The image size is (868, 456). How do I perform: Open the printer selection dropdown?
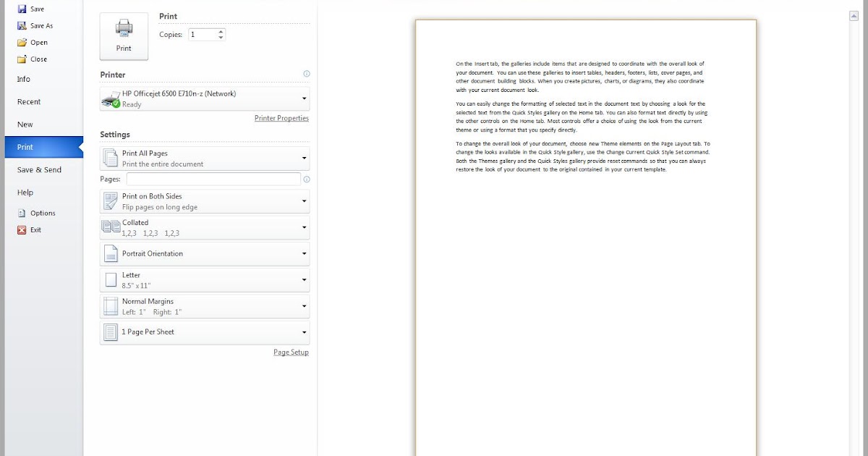pos(302,98)
